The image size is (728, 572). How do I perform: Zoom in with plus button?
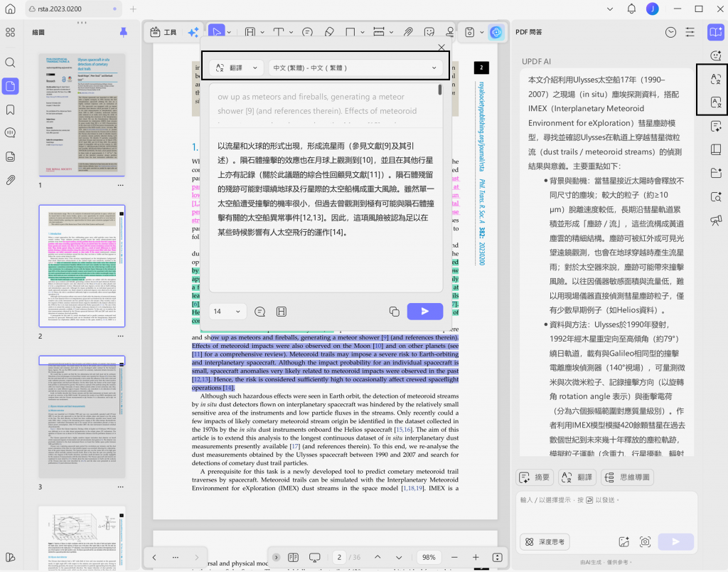click(476, 557)
